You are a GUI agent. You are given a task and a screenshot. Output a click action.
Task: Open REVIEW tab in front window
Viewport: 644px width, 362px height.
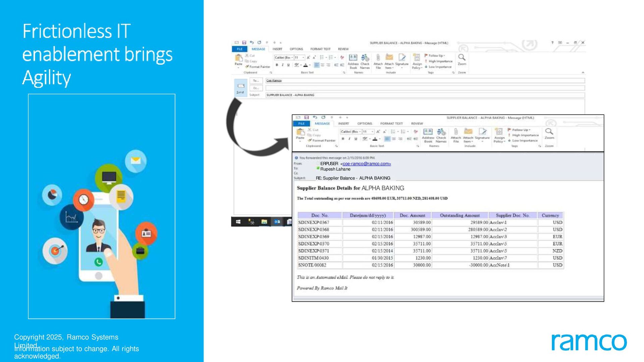[417, 124]
